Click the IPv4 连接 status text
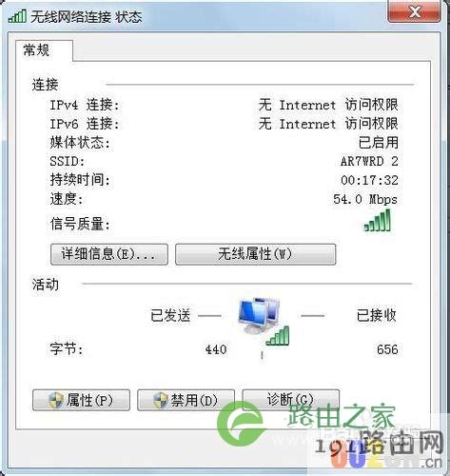450x476 pixels. [x=328, y=105]
